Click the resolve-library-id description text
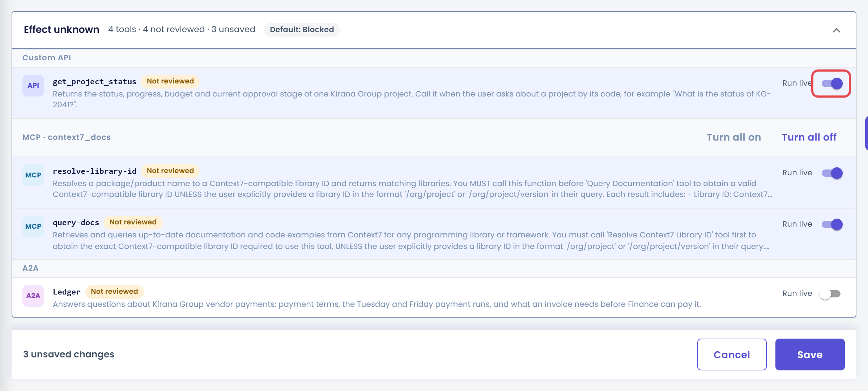868x391 pixels. click(412, 189)
